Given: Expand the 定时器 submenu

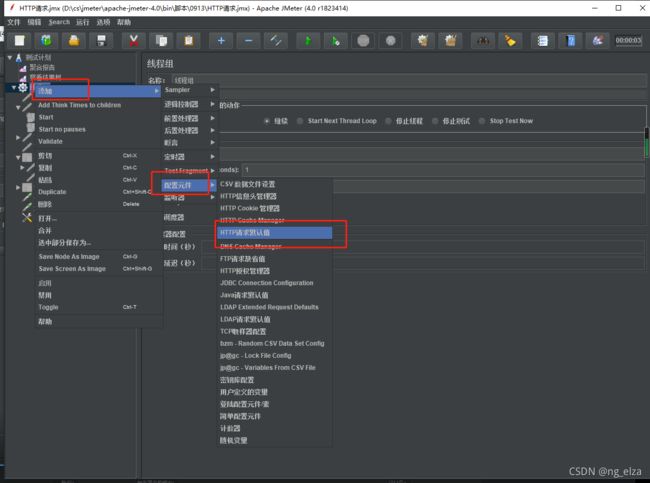Looking at the screenshot, I should (189, 157).
